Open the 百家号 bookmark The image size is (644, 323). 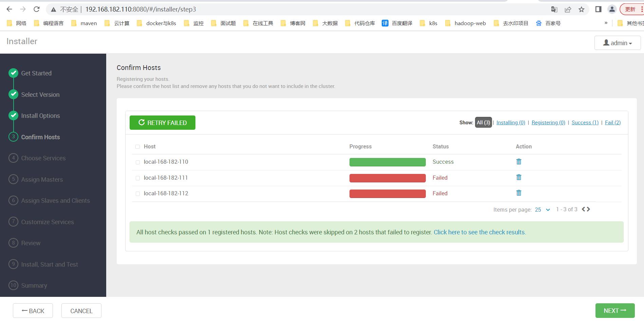[x=548, y=23]
